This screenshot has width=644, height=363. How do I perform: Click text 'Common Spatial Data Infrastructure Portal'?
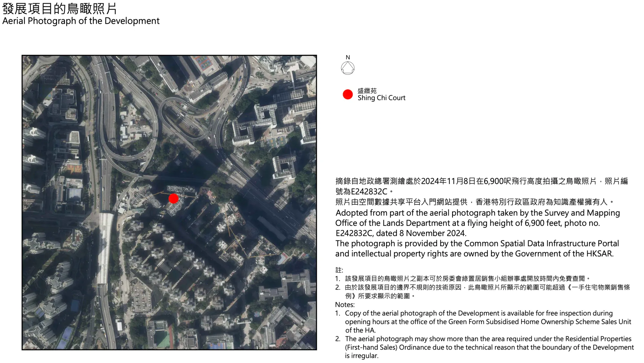click(x=540, y=244)
